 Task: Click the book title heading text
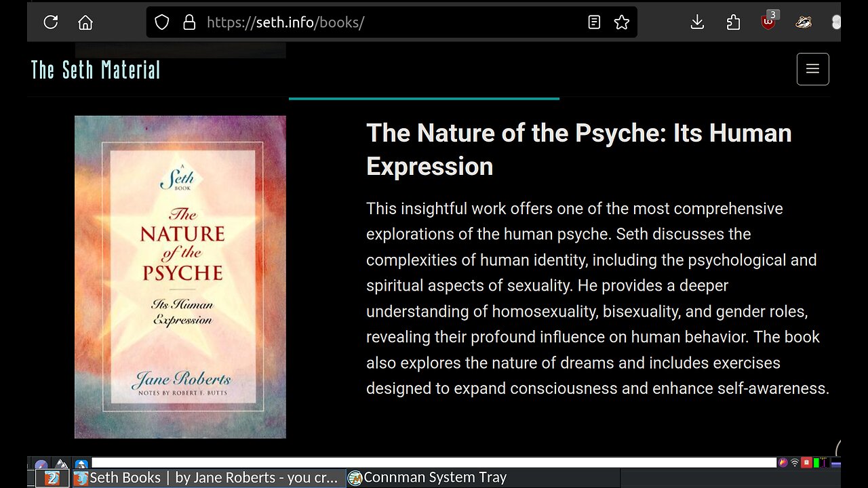tap(579, 150)
